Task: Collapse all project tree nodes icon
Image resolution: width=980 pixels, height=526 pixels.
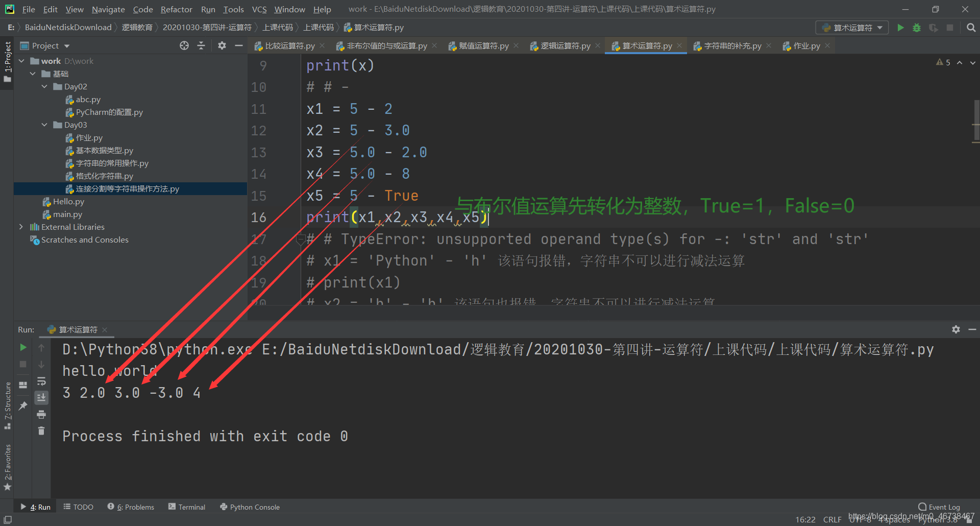Action: (201, 45)
